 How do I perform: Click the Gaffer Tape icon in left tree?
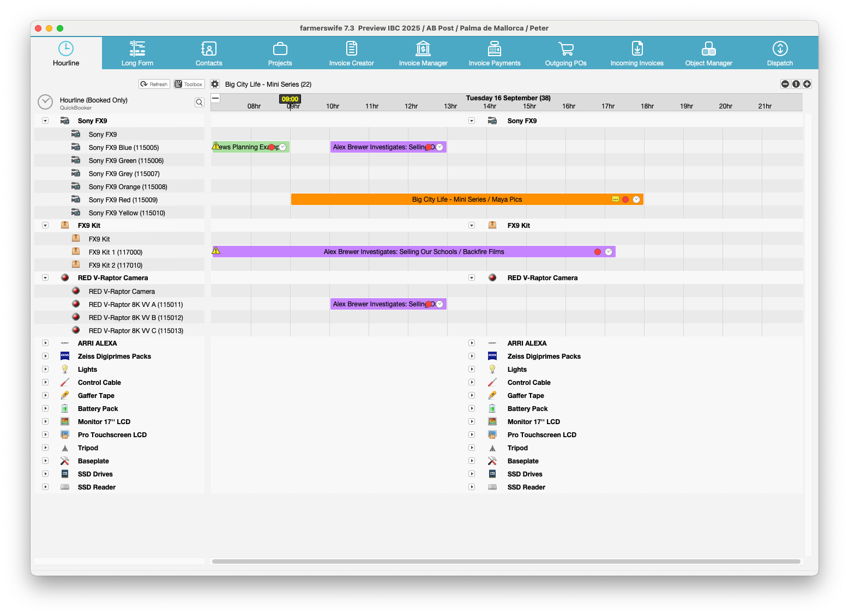[x=65, y=395]
